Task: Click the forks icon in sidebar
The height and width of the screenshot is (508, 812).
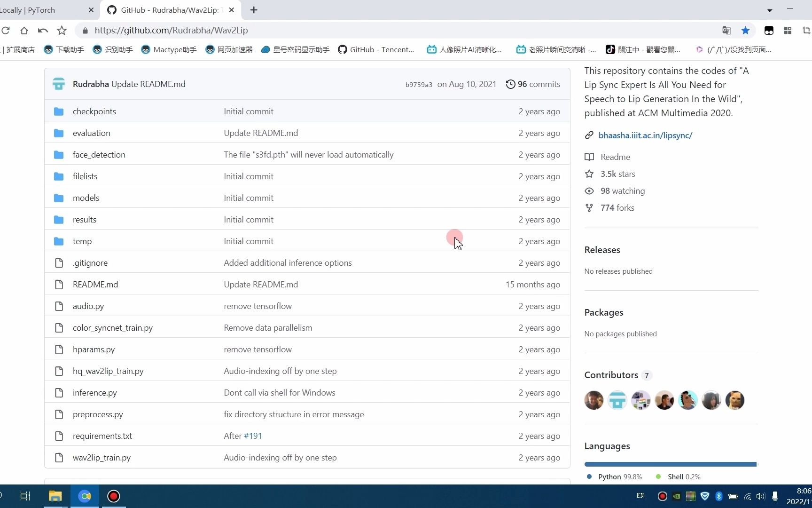Action: [589, 208]
